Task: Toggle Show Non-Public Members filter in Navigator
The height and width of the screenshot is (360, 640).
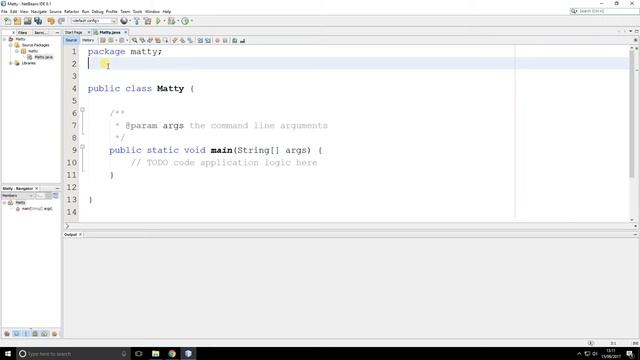Action: coord(35,334)
